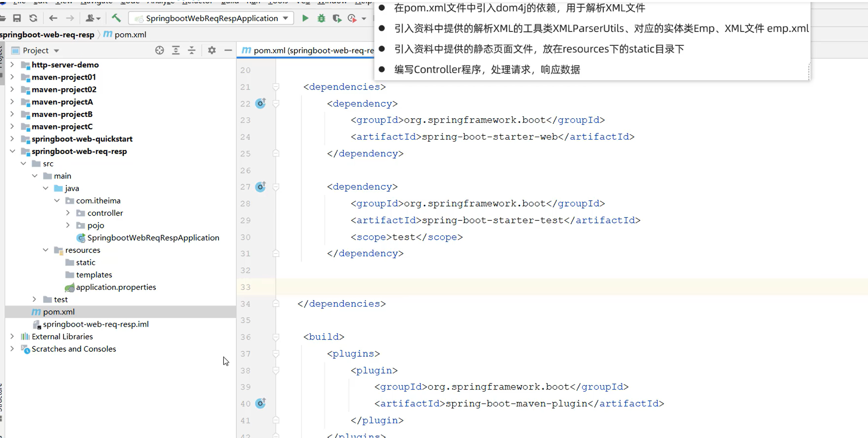Fold the dependencies block at line 21
The height and width of the screenshot is (438, 868).
tap(276, 87)
